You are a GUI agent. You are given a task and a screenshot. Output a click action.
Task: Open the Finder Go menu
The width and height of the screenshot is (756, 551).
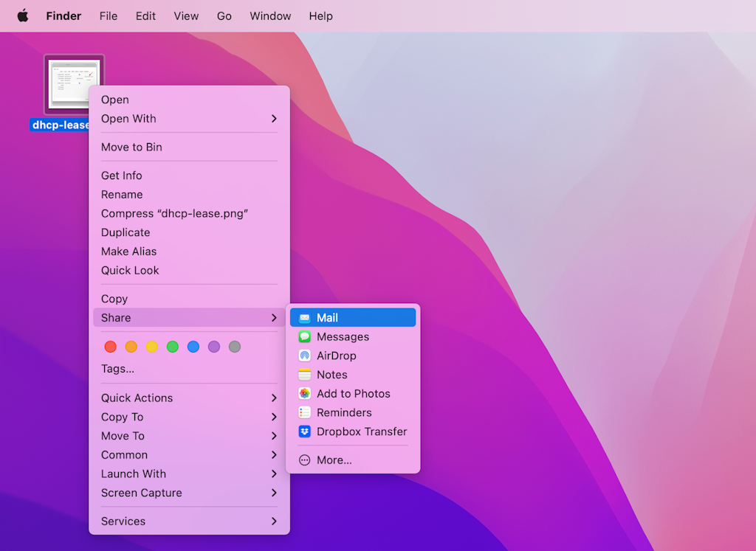point(224,16)
